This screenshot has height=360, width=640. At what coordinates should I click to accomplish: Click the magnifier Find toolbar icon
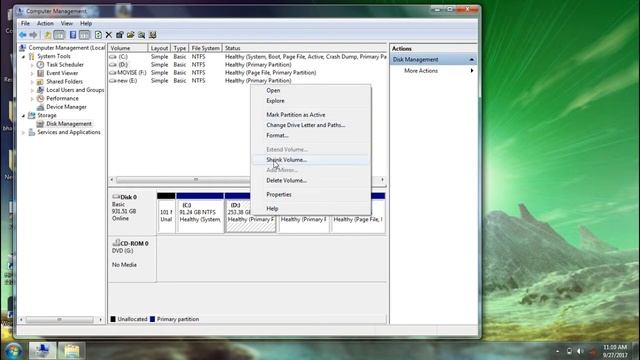[142, 35]
